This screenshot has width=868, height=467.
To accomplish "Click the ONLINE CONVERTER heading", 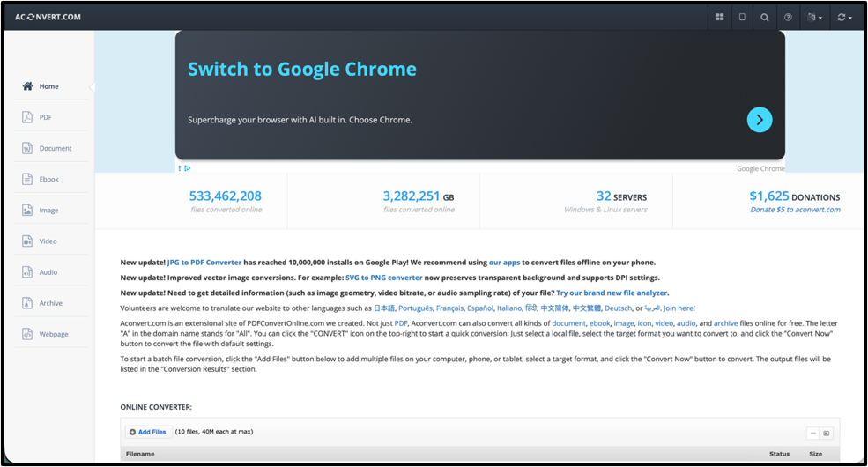I will pos(156,407).
